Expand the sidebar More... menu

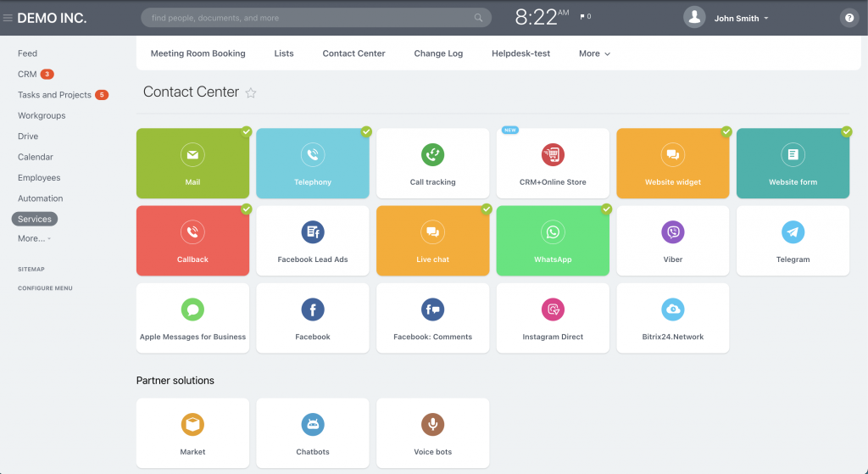[x=34, y=238]
